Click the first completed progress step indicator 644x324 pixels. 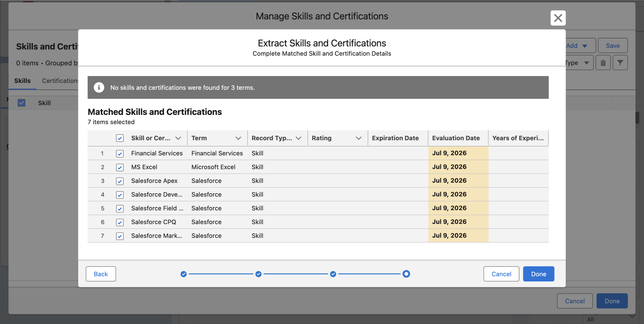(184, 274)
